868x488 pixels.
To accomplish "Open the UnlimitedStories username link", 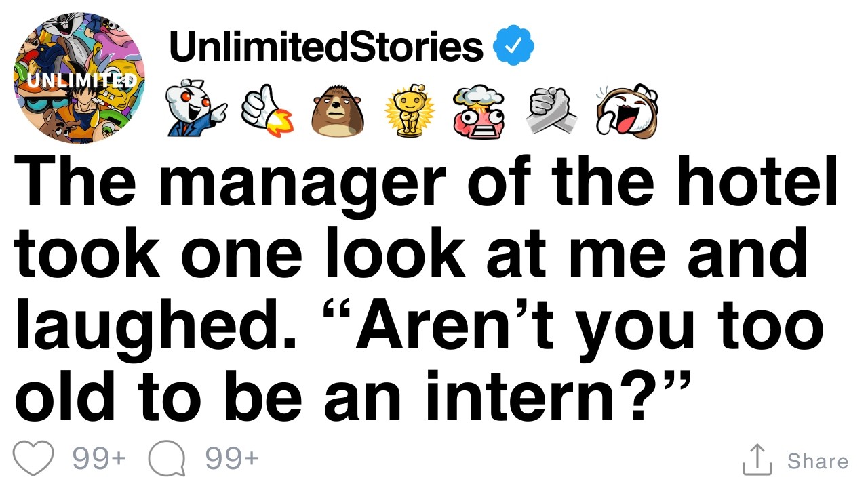I will 325,46.
